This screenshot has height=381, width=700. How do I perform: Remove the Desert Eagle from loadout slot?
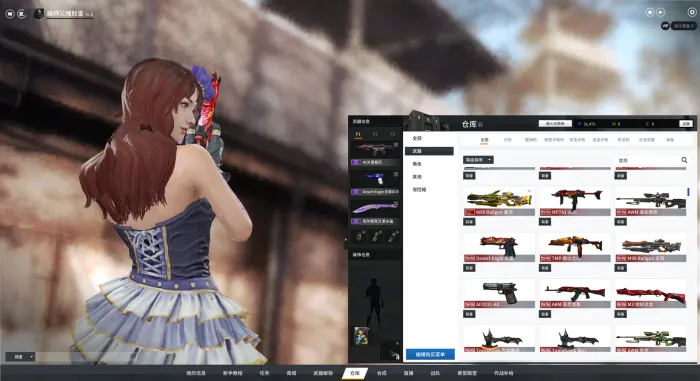coord(396,174)
